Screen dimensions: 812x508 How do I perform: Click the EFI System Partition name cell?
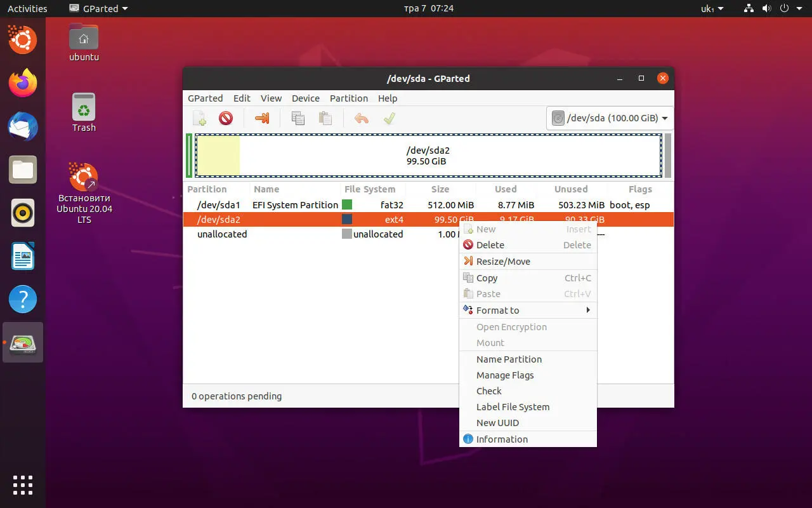click(295, 205)
